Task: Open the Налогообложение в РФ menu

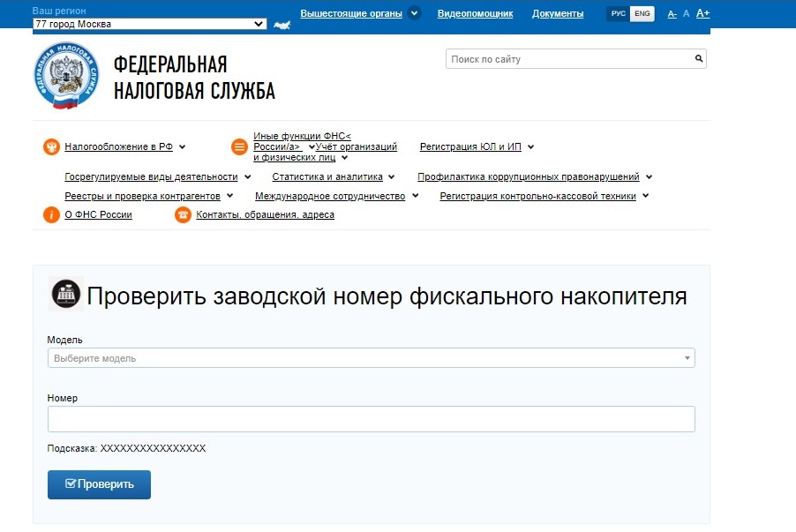Action: (x=118, y=146)
